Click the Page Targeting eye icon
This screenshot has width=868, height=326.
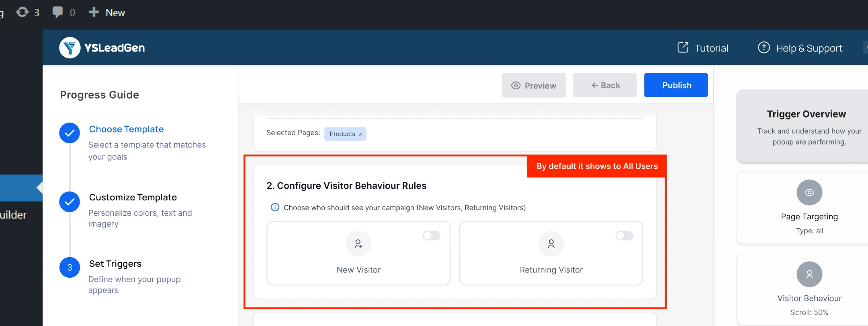(x=809, y=192)
